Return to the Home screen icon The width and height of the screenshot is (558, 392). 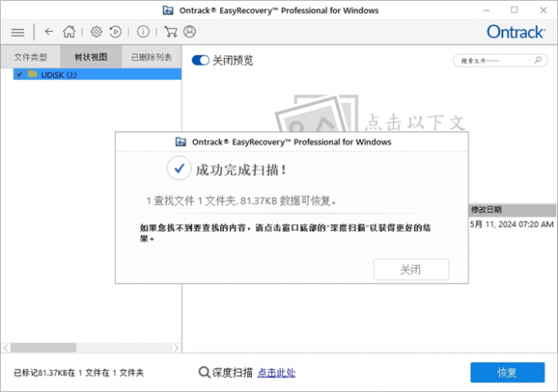click(69, 32)
